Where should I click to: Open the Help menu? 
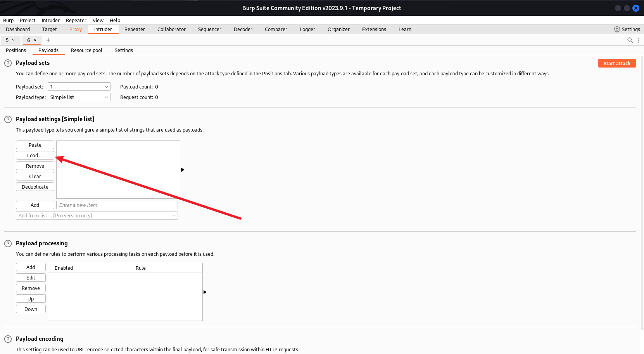coord(115,20)
